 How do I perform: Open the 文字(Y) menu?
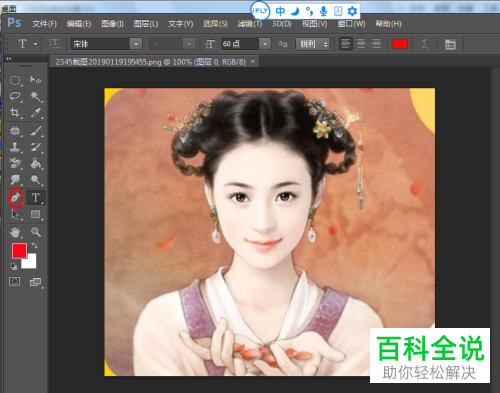click(180, 24)
